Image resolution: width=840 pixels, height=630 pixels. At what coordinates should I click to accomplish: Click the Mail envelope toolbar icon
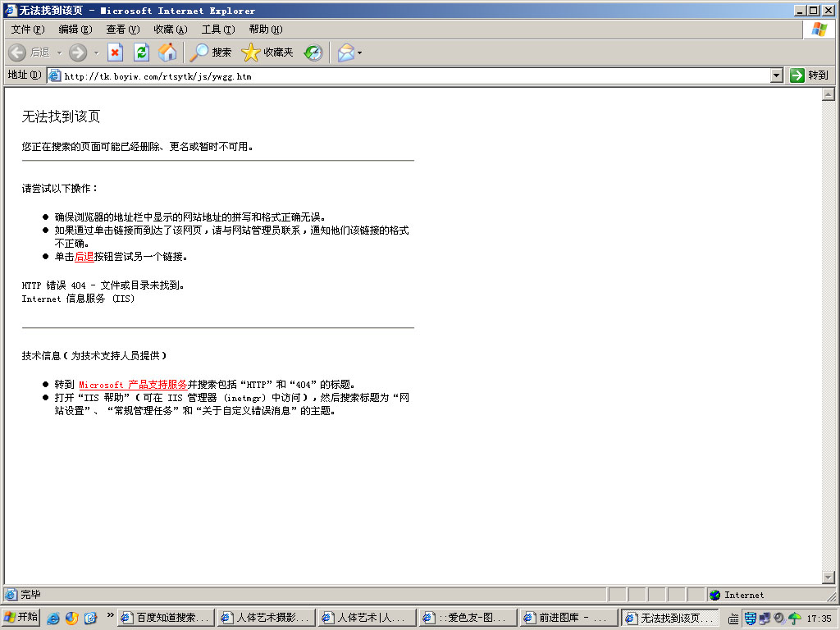click(346, 52)
